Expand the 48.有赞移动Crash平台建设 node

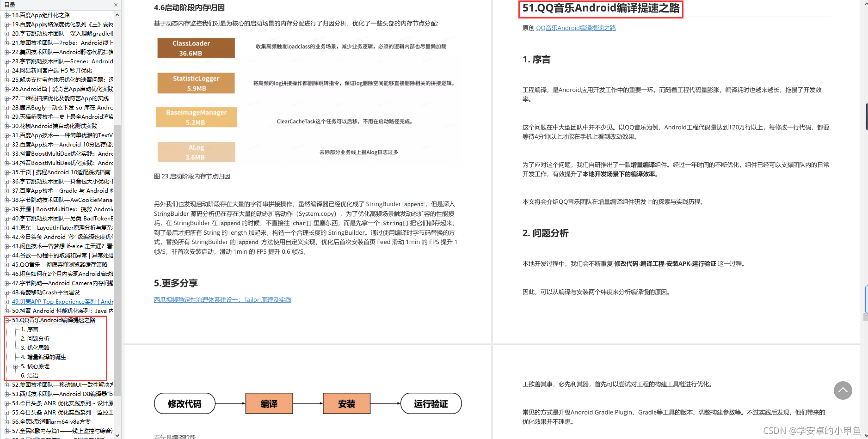tap(6, 293)
